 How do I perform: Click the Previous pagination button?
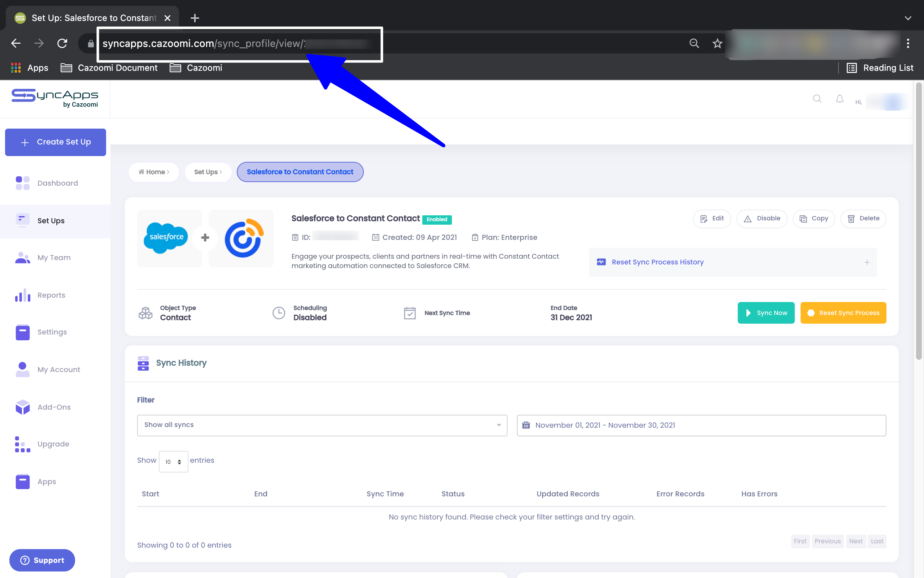click(x=827, y=541)
